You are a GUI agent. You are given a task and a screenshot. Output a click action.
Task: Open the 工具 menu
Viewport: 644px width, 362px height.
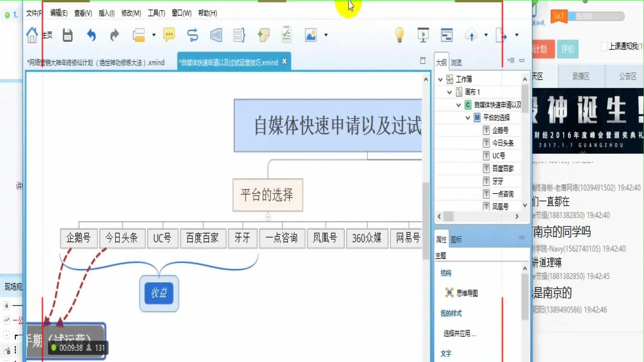pyautogui.click(x=156, y=13)
